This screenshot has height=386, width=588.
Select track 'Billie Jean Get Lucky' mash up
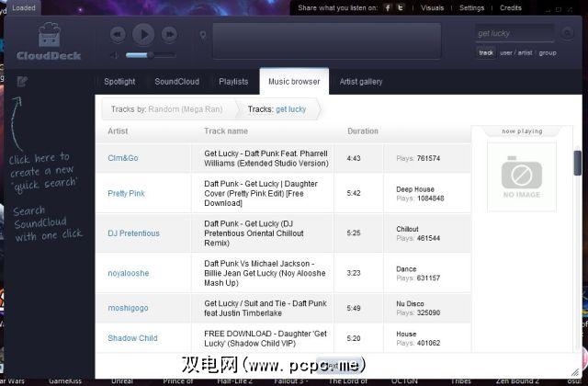point(265,273)
